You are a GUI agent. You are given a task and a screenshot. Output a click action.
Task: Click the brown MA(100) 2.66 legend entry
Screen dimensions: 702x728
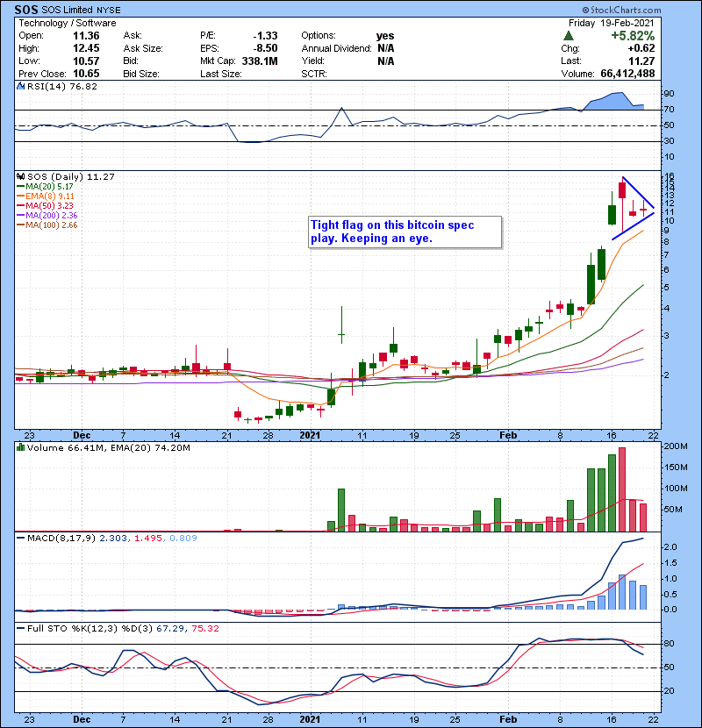click(47, 225)
